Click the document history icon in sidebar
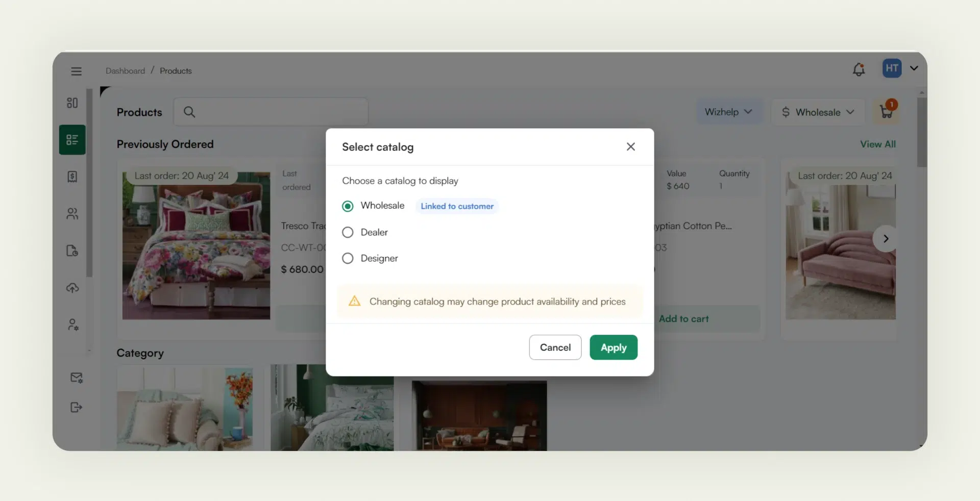980x501 pixels. tap(72, 251)
